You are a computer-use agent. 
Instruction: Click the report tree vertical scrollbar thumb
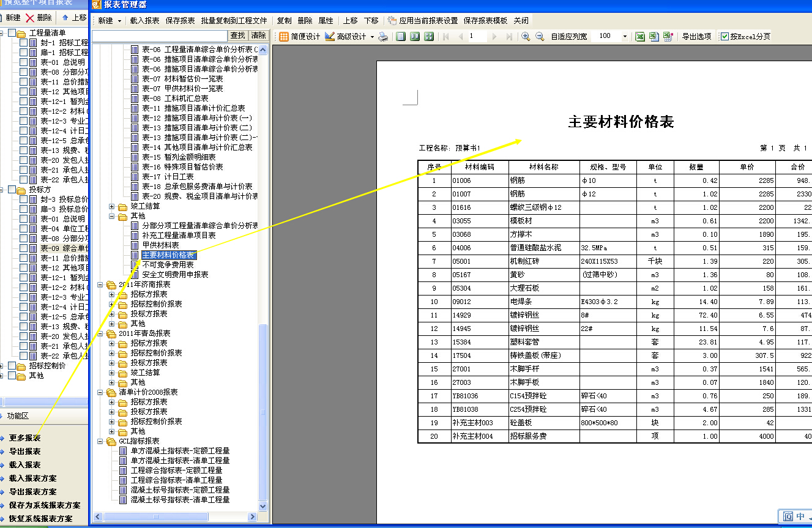(x=263, y=412)
